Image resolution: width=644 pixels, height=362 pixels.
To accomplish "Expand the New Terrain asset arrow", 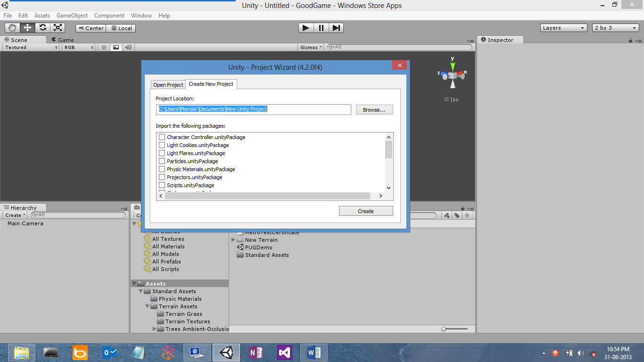I will [233, 240].
